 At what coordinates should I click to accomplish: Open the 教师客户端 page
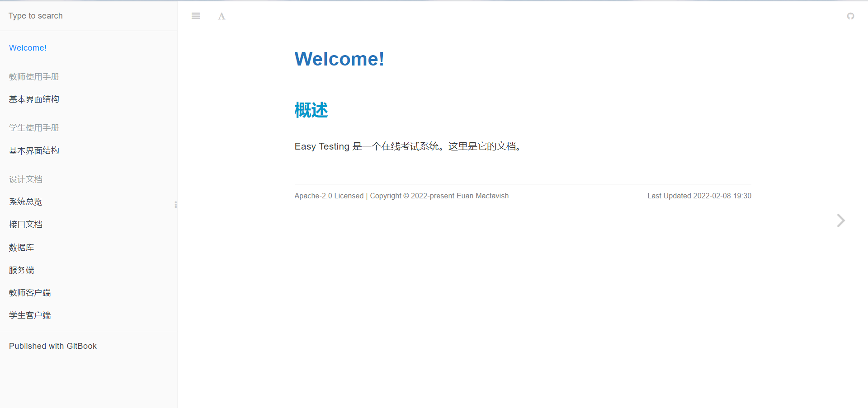[30, 293]
